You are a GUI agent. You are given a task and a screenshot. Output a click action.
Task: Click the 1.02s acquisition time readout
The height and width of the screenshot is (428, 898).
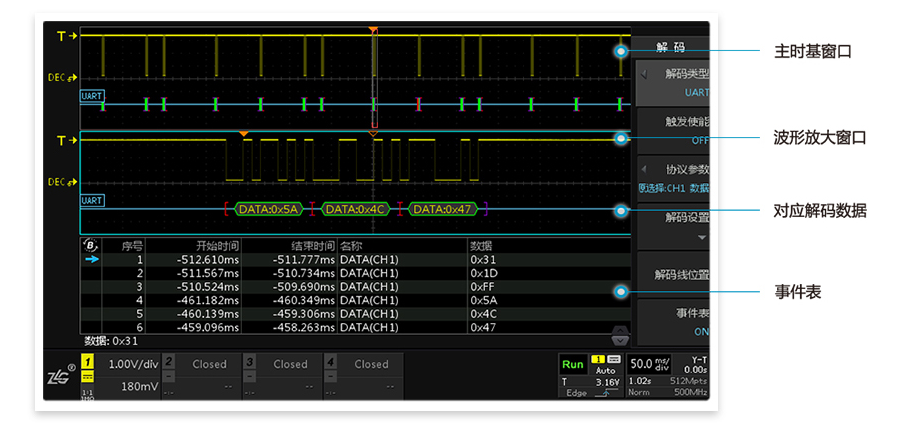click(x=639, y=382)
